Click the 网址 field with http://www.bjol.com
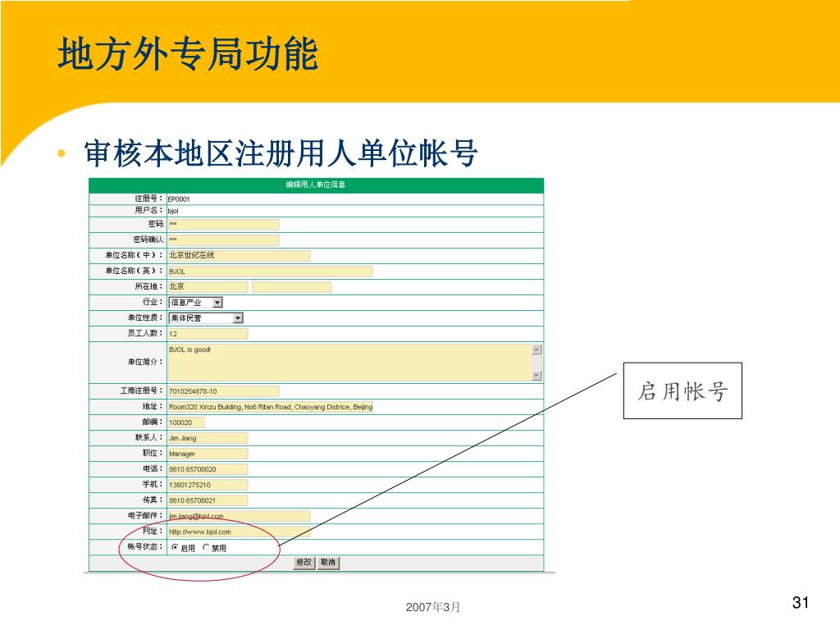Image resolution: width=840 pixels, height=630 pixels. pyautogui.click(x=239, y=532)
